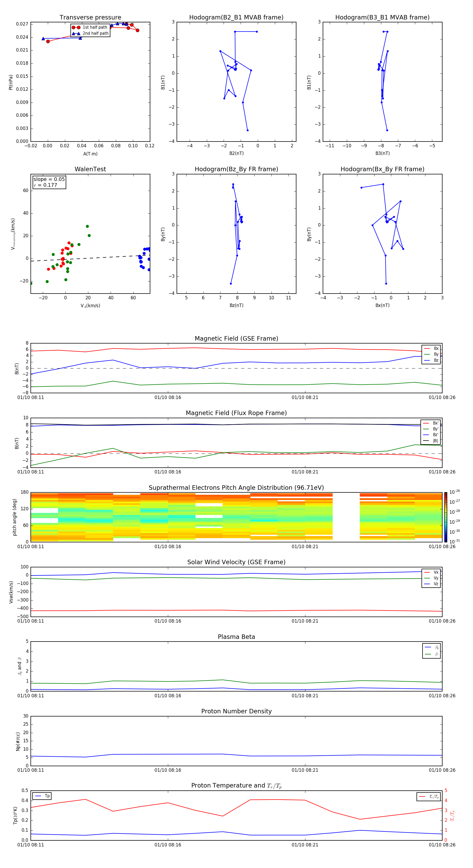Click the 'Vx' legend entry
Viewport: 473px width, 868px height.
pos(431,572)
